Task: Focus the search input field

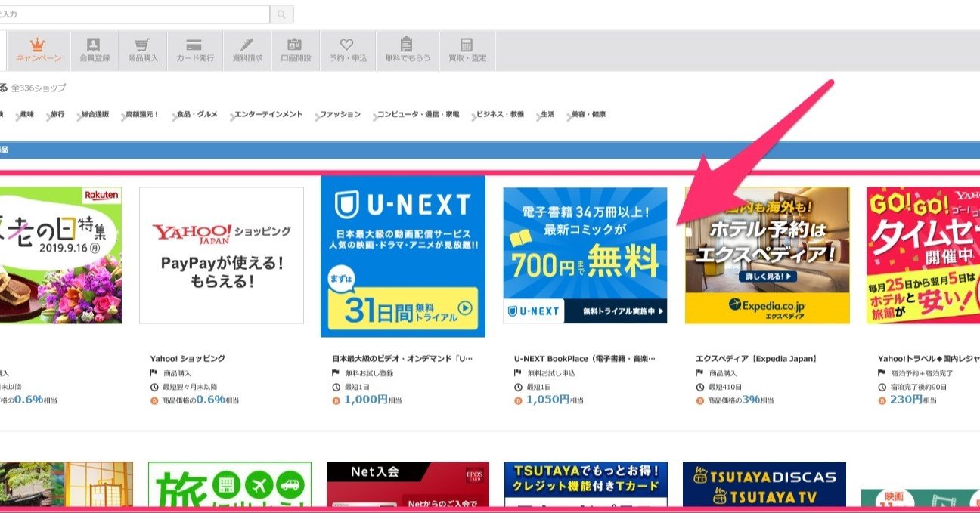Action: (135, 14)
